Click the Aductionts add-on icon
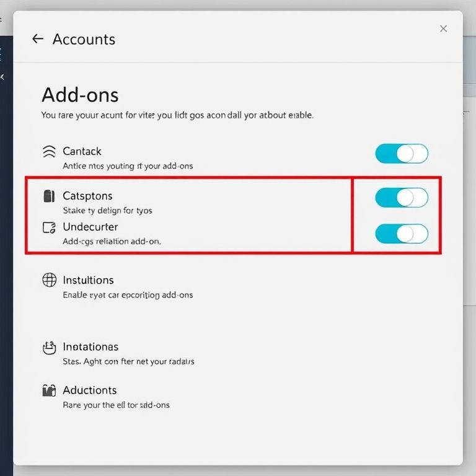Screen dimensions: 476x476 49,390
